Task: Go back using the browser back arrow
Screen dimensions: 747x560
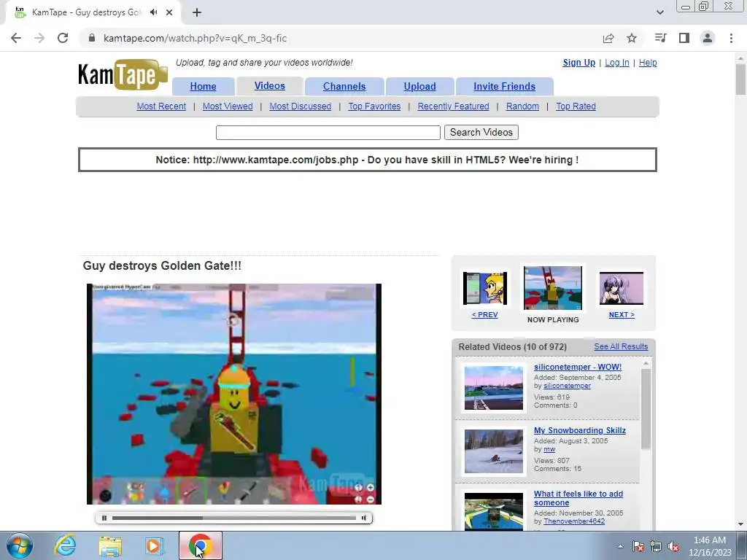Action: pyautogui.click(x=16, y=38)
